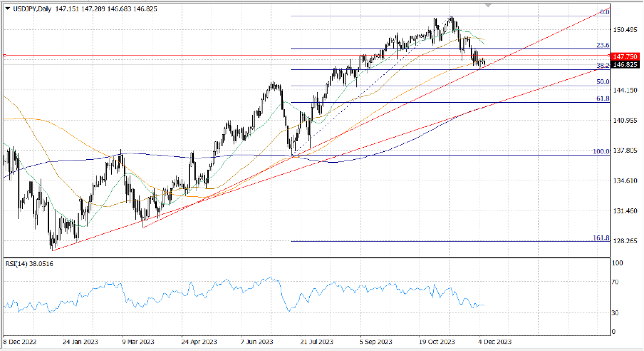Click the USDJPY,Daily chart title text
The width and height of the screenshot is (644, 351).
click(x=32, y=9)
